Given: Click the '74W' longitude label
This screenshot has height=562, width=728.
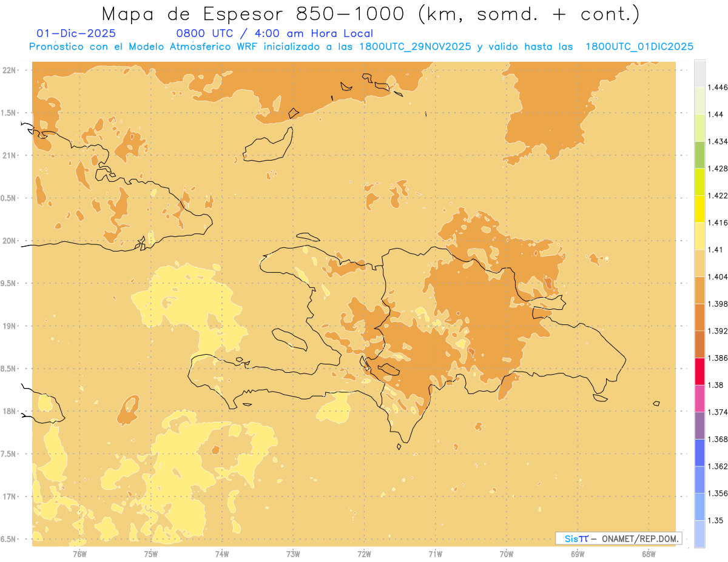Looking at the screenshot, I should click(x=222, y=554).
